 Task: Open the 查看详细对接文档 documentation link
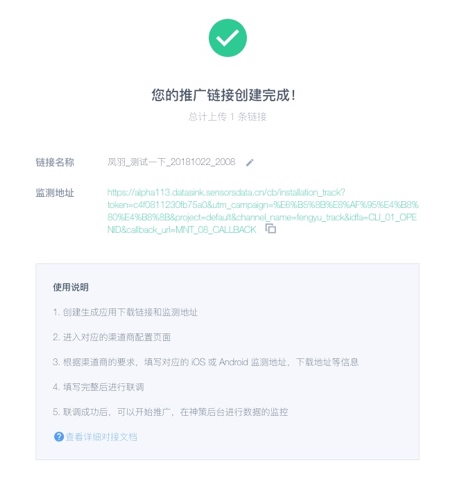pyautogui.click(x=101, y=437)
